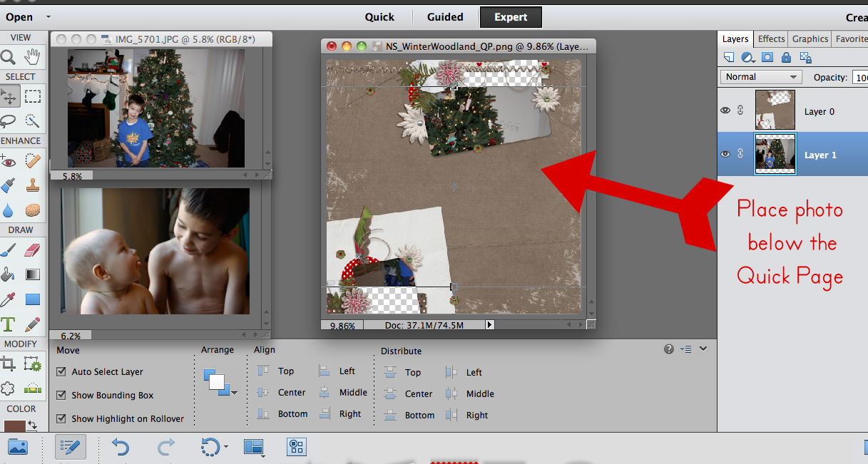This screenshot has width=868, height=464.
Task: Select the Red Eye Removal tool
Action: click(x=9, y=162)
